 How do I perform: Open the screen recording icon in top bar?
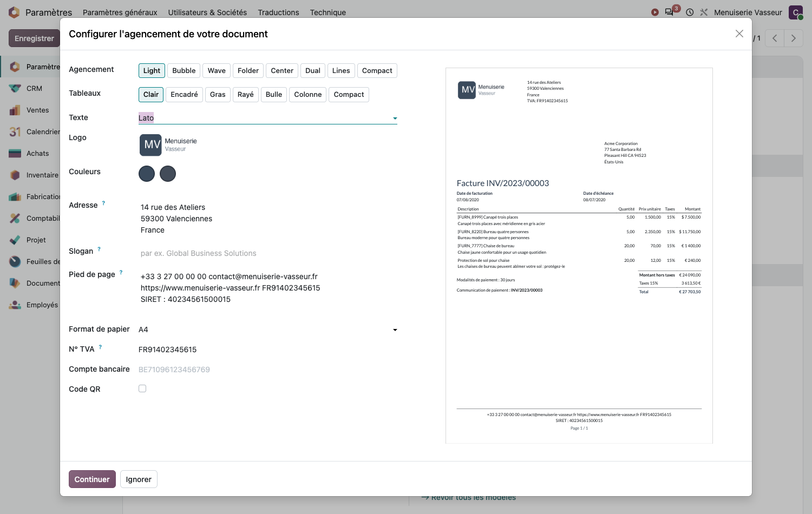(655, 12)
